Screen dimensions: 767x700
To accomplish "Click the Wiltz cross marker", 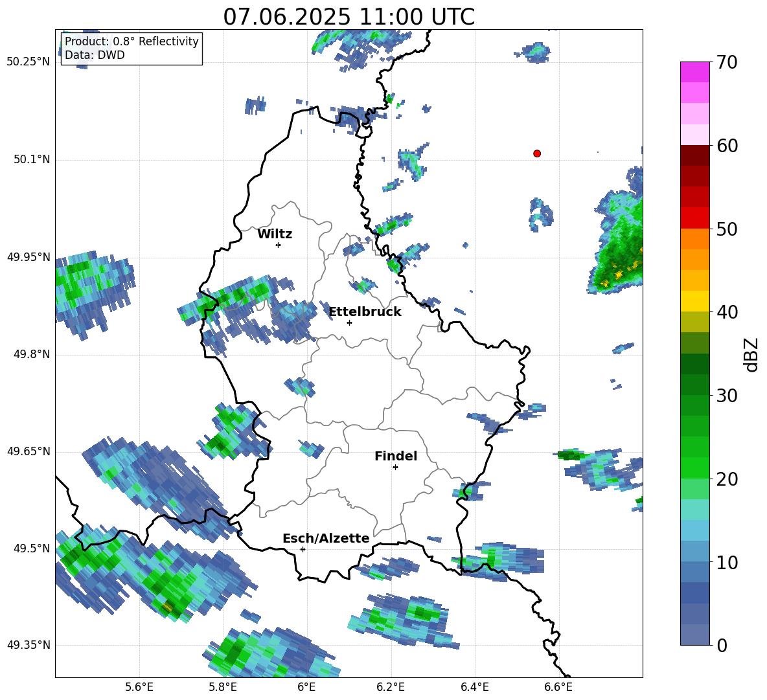I will click(279, 245).
